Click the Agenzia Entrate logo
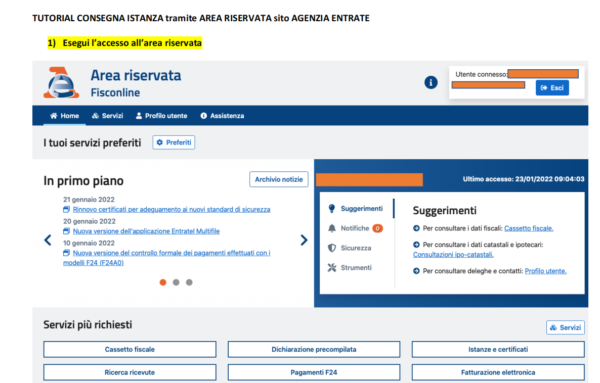The height and width of the screenshot is (383, 600). (x=61, y=83)
